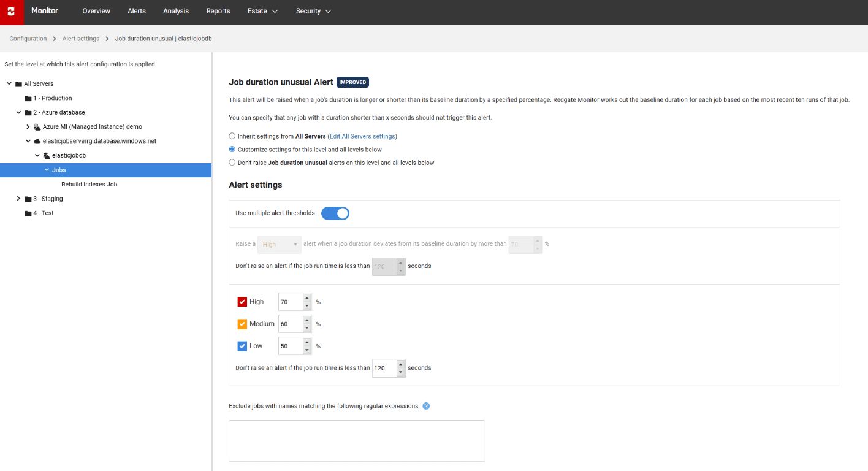Uncheck the Medium threshold checkbox
868x471 pixels.
(242, 324)
